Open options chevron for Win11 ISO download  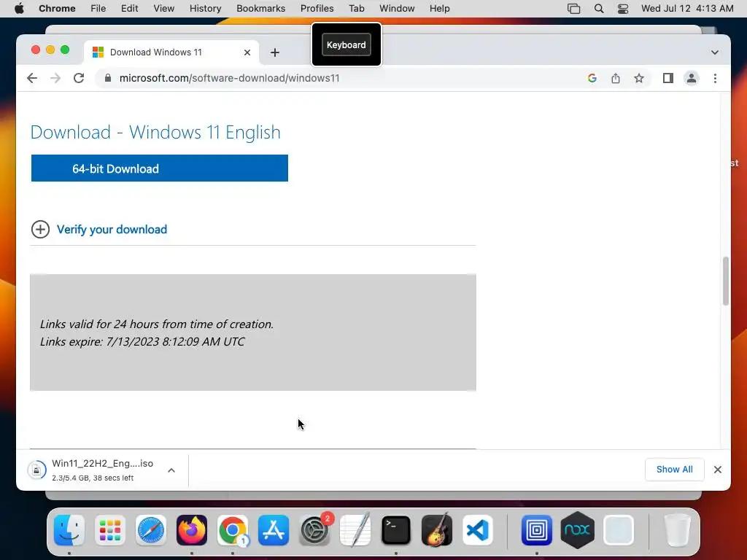[x=171, y=470]
